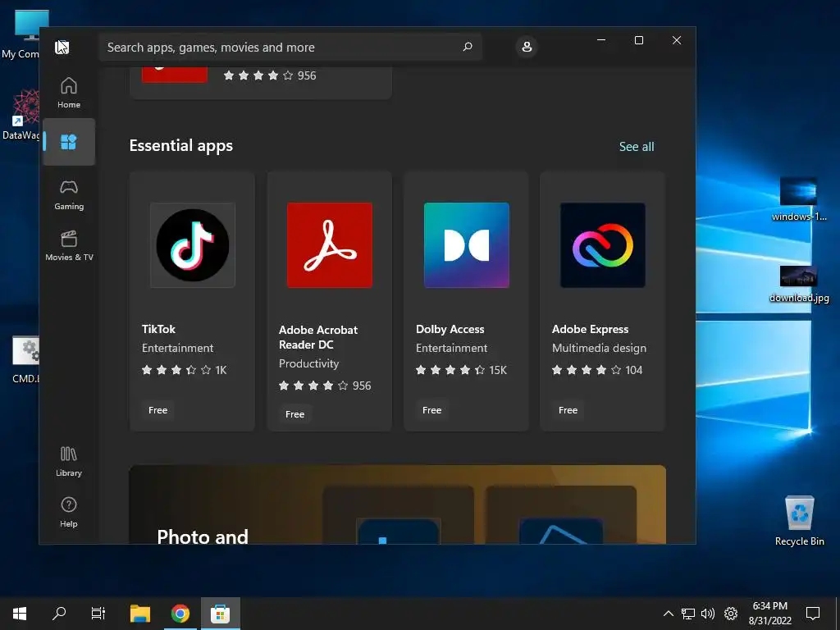Viewport: 840px width, 630px height.
Task: Click the TikTok app icon
Action: click(192, 245)
